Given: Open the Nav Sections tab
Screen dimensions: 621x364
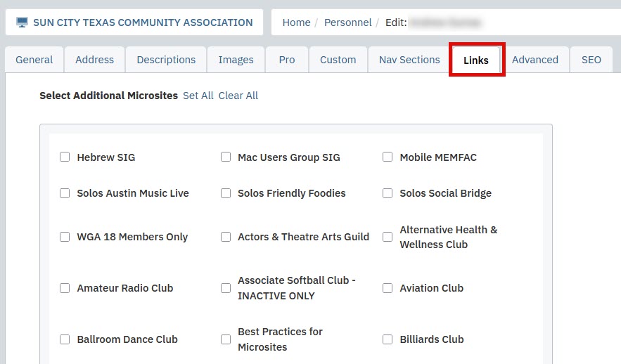Looking at the screenshot, I should pyautogui.click(x=409, y=60).
